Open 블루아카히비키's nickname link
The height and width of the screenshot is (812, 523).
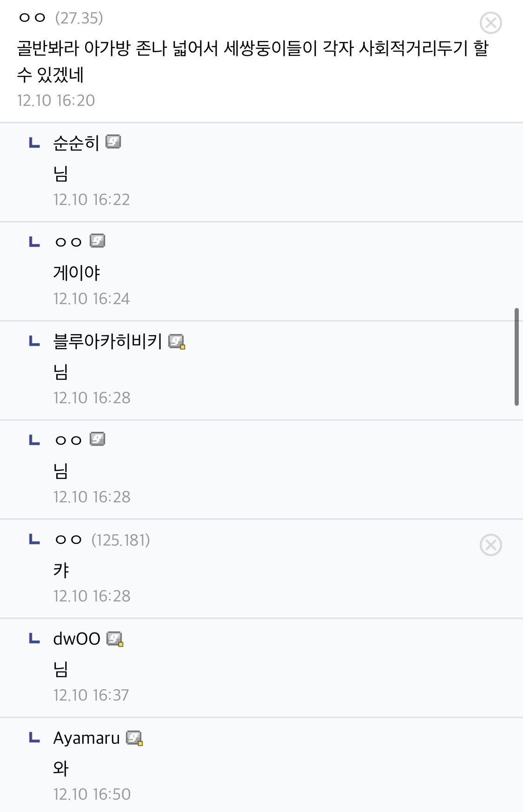(x=107, y=342)
